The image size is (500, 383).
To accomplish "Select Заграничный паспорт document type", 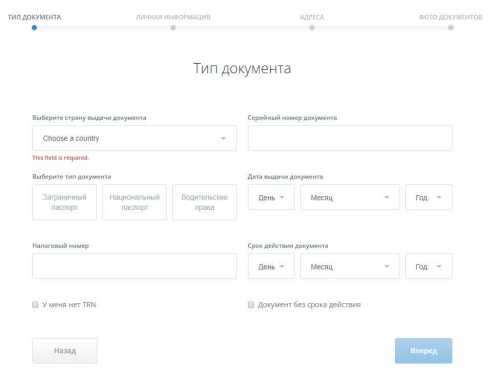I will 64,202.
